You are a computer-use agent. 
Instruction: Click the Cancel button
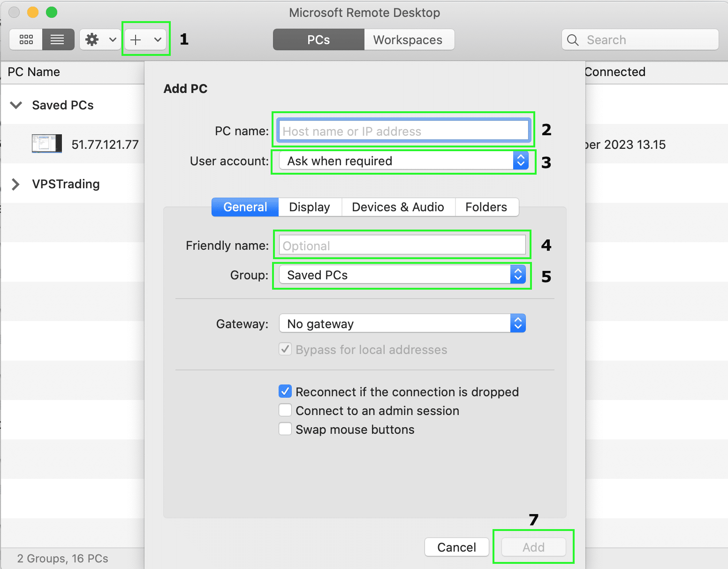[457, 547]
